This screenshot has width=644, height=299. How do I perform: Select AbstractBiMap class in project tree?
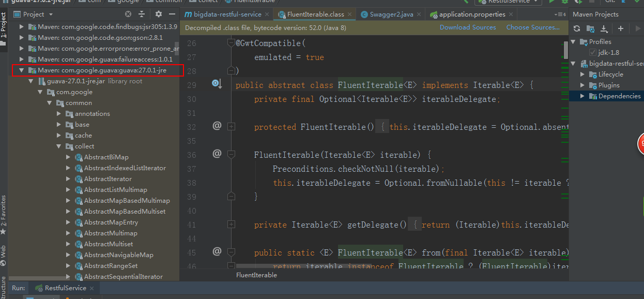coord(106,157)
